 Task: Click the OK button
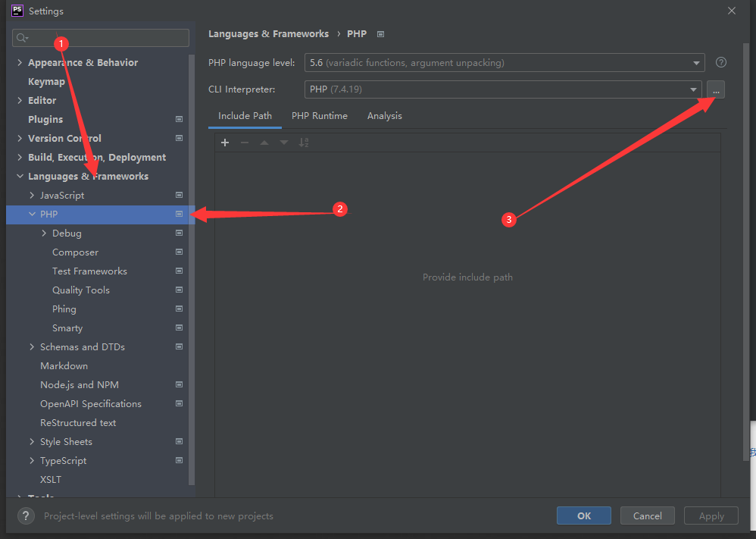pos(584,515)
